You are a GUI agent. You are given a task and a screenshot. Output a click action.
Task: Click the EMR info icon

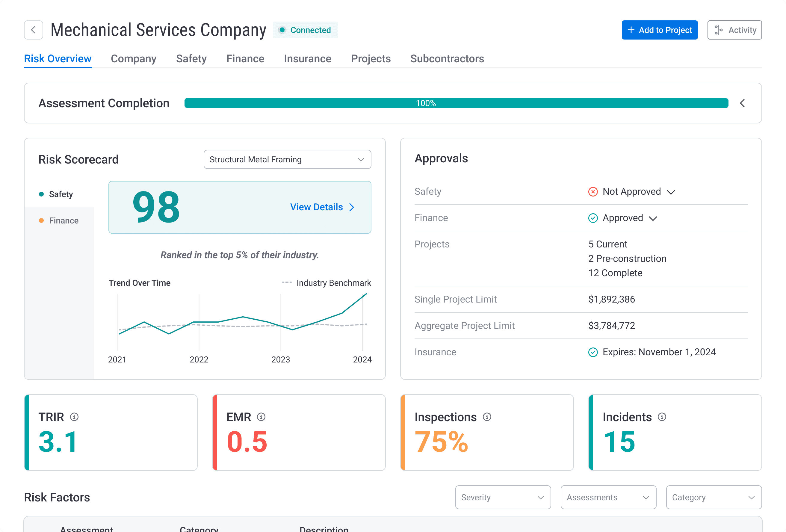coord(261,417)
